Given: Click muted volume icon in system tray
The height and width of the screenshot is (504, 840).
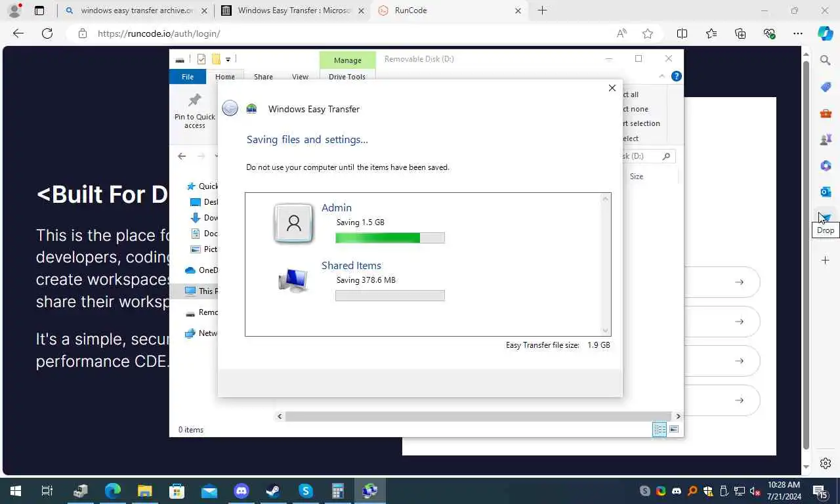Looking at the screenshot, I should click(x=755, y=491).
